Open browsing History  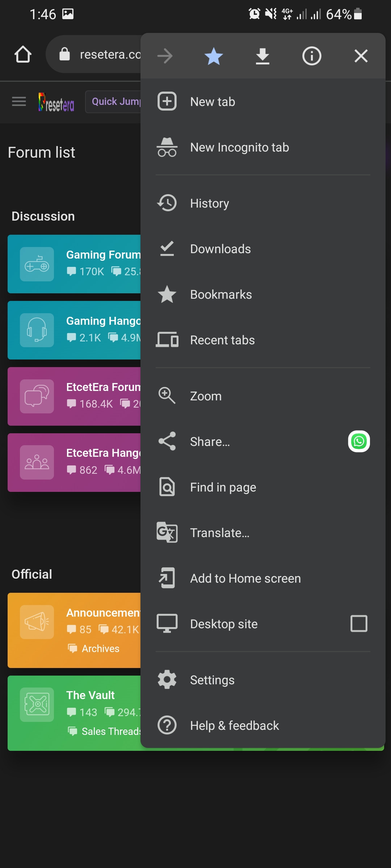click(x=263, y=203)
